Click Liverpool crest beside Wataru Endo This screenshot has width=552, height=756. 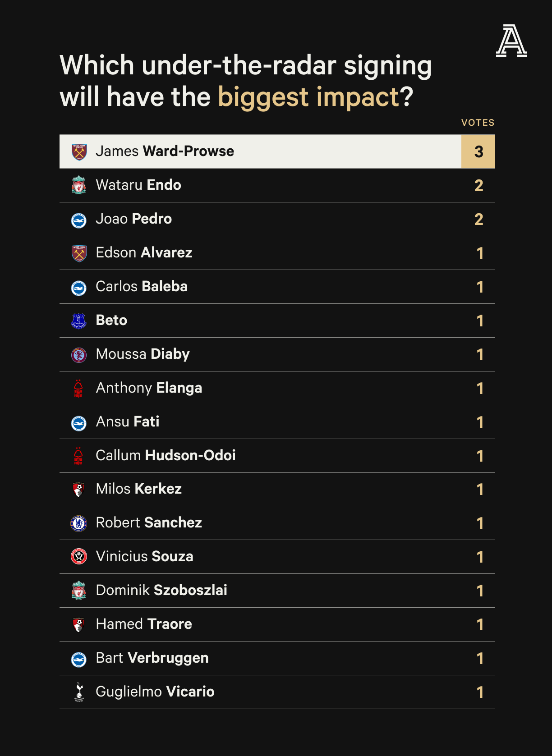click(79, 185)
